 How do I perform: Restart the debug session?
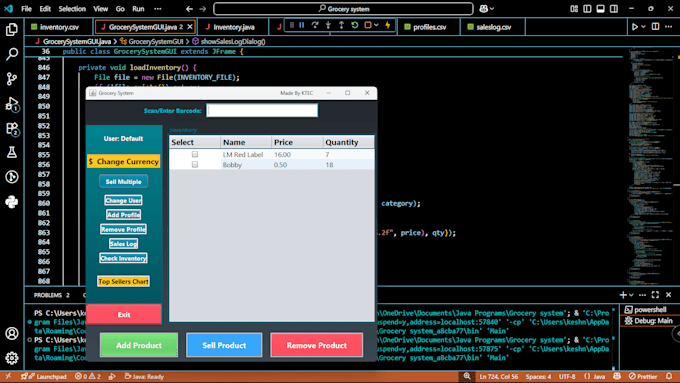[355, 26]
